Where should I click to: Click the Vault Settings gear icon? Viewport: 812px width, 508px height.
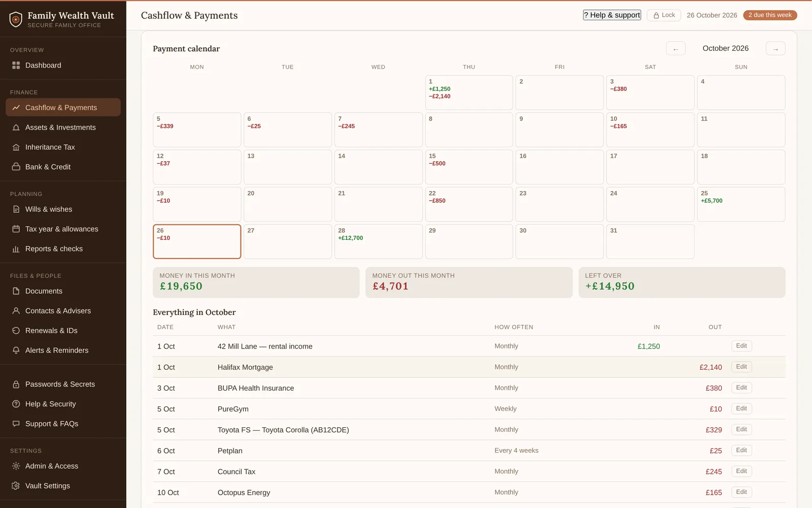pyautogui.click(x=16, y=486)
